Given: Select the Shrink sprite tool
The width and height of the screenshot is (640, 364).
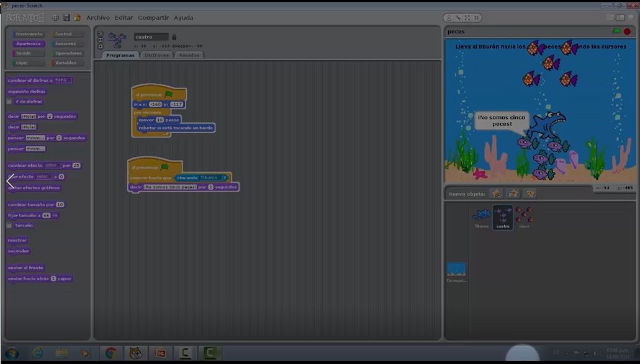Looking at the screenshot, I should point(476,18).
